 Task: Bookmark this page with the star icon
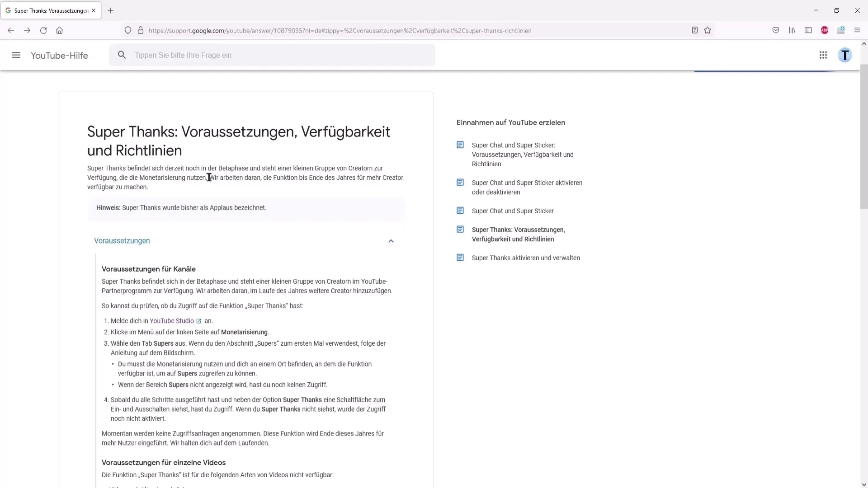[x=708, y=30]
